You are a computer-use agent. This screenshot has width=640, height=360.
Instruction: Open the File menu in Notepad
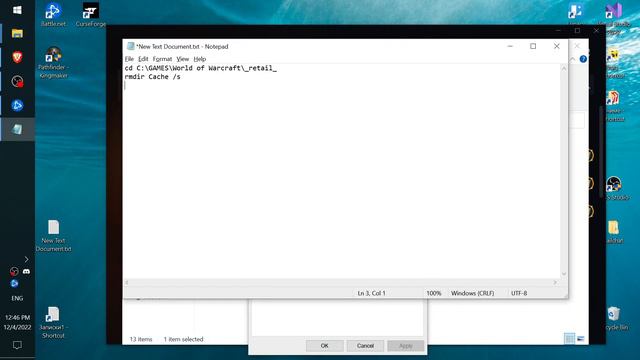point(129,59)
